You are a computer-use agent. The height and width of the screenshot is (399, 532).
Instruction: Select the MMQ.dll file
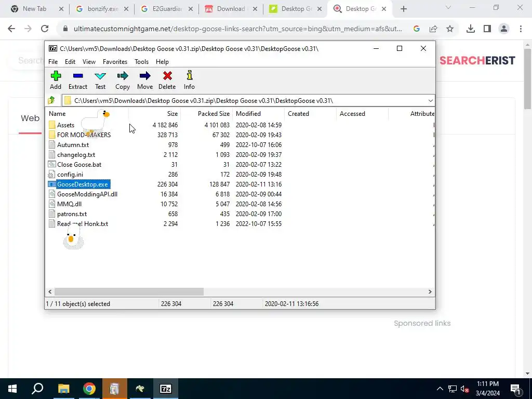(x=69, y=204)
